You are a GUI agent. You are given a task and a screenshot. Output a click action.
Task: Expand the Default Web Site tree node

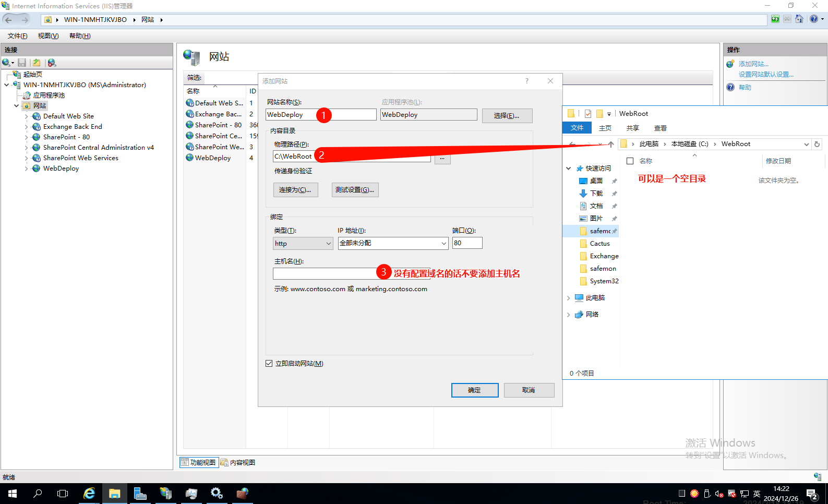click(26, 116)
